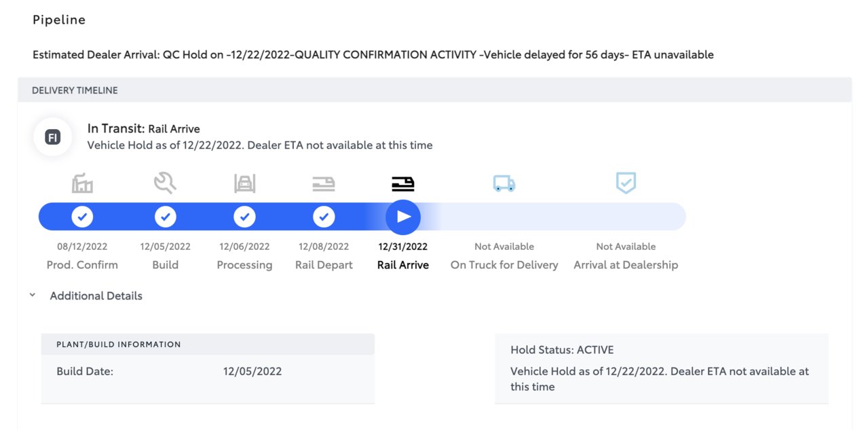Click the black Rail Arrive train icon
Screen dimensions: 868x430
[x=403, y=183]
